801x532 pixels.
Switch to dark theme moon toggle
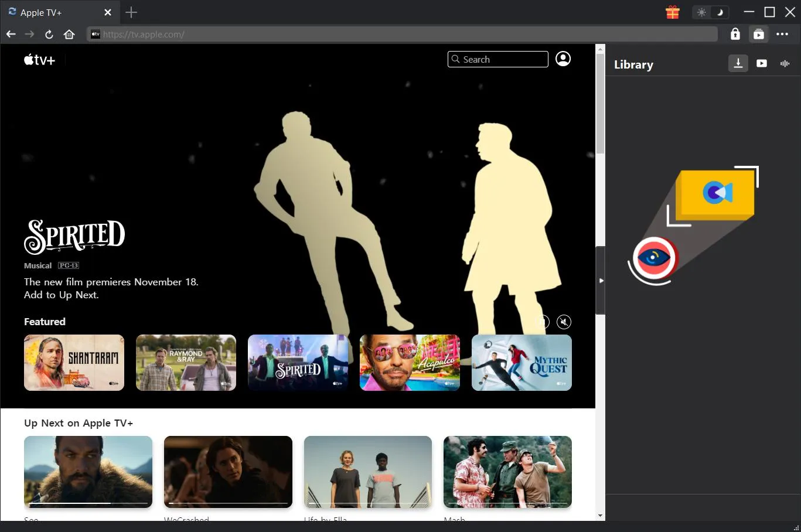pyautogui.click(x=720, y=12)
